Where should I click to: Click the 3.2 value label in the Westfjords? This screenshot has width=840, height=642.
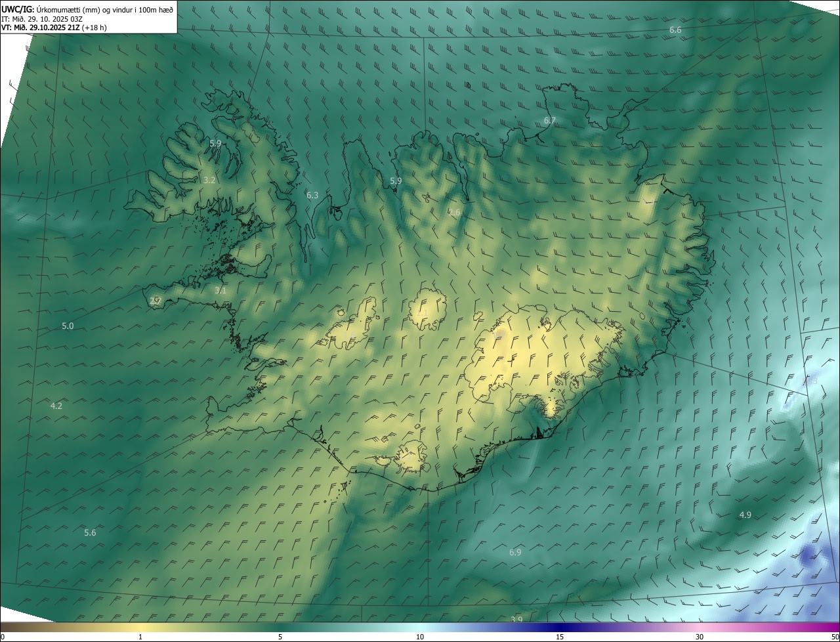209,180
